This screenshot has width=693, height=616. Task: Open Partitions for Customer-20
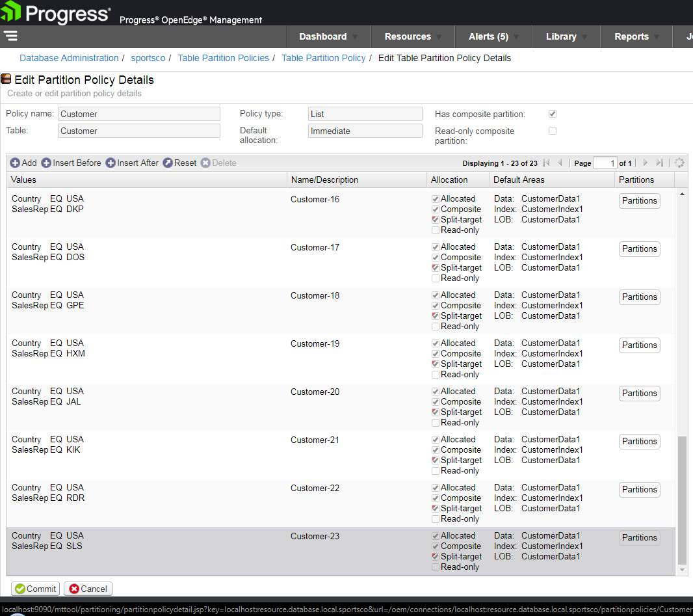pyautogui.click(x=640, y=394)
